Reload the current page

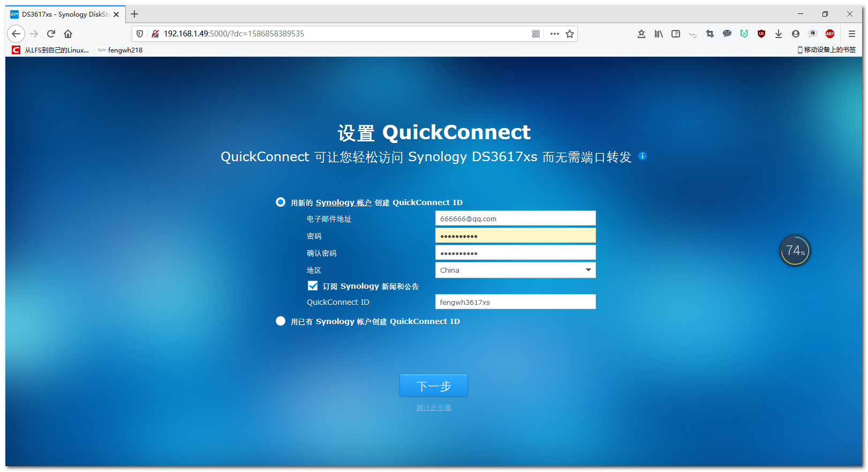(x=51, y=34)
